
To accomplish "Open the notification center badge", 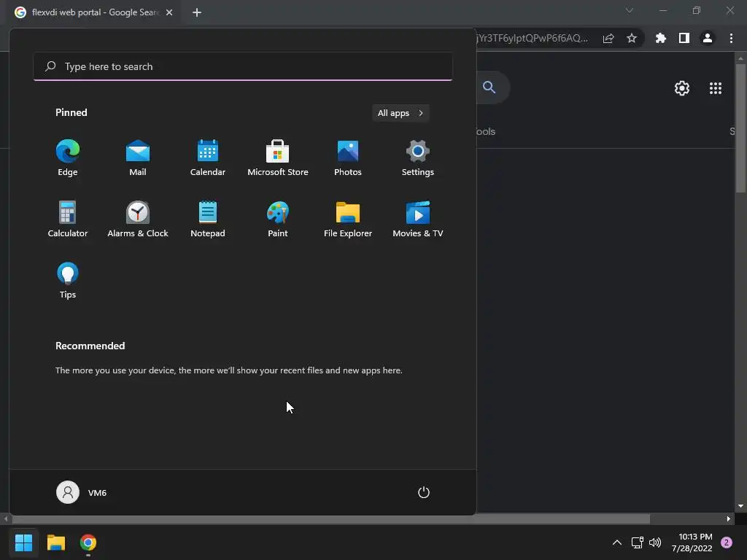I will 727,542.
